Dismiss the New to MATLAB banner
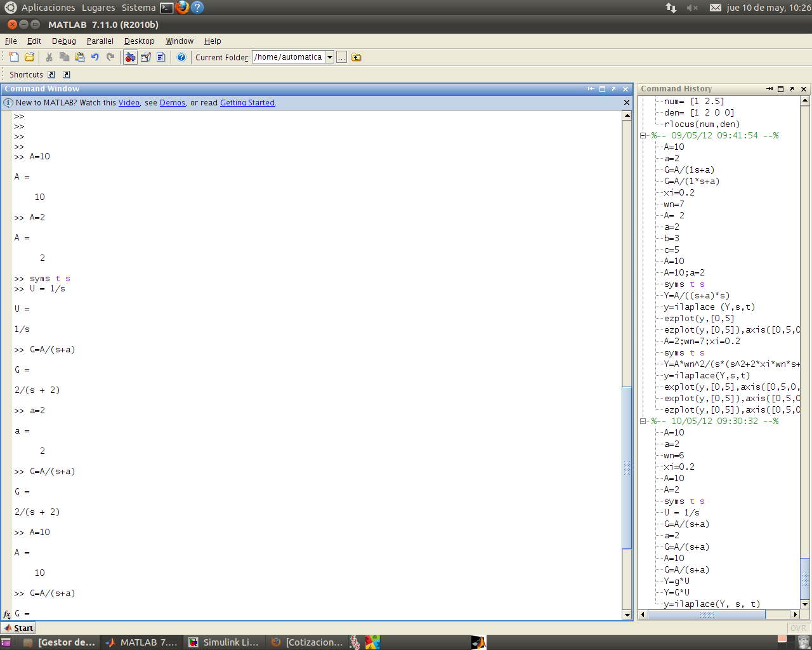Screen dimensions: 812x650 (626, 102)
